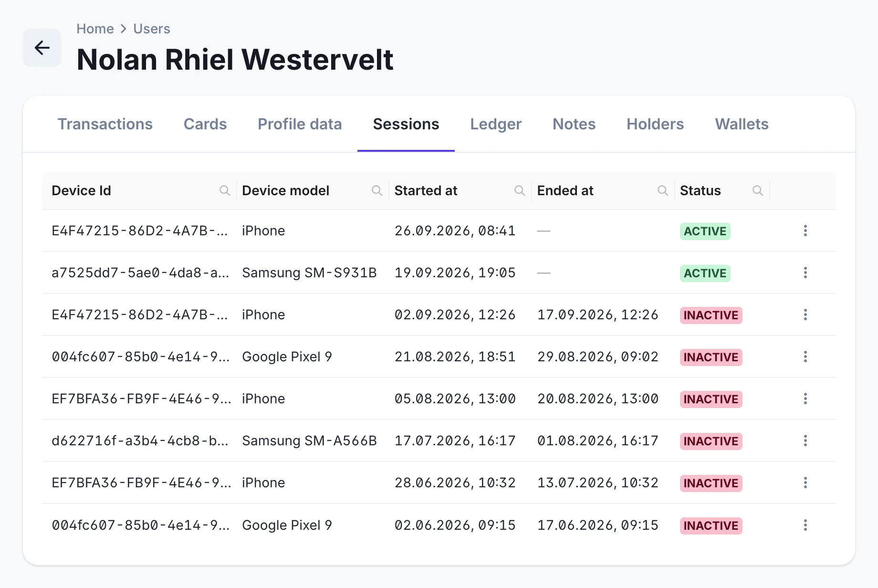Switch to the Cards tab
This screenshot has height=588, width=878.
pos(205,124)
